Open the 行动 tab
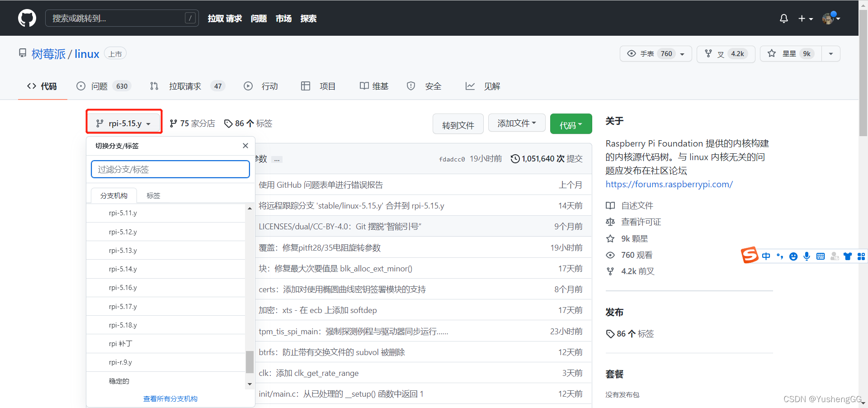The height and width of the screenshot is (408, 868). coord(261,86)
